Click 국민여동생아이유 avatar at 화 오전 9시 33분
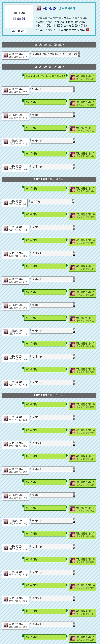 72,77
